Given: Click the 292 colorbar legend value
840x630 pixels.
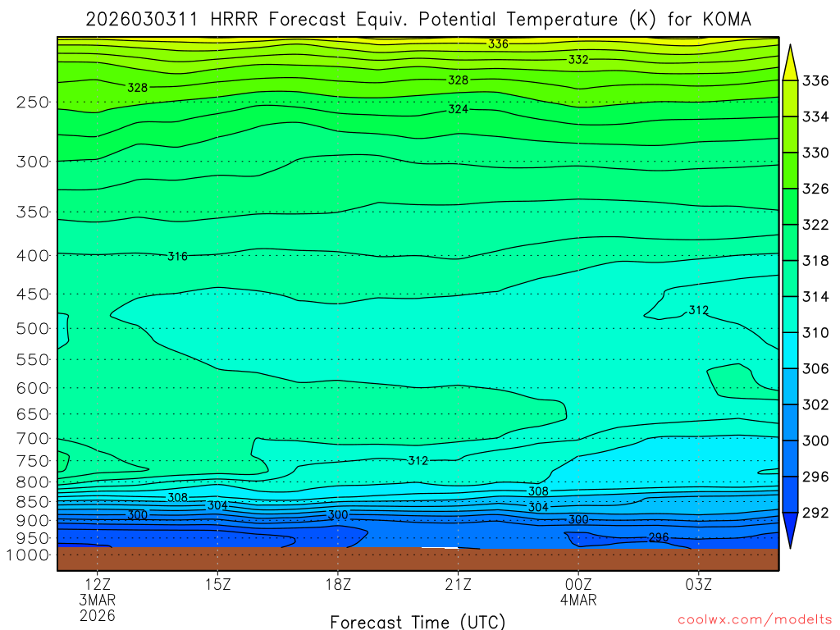Looking at the screenshot, I should click(815, 514).
